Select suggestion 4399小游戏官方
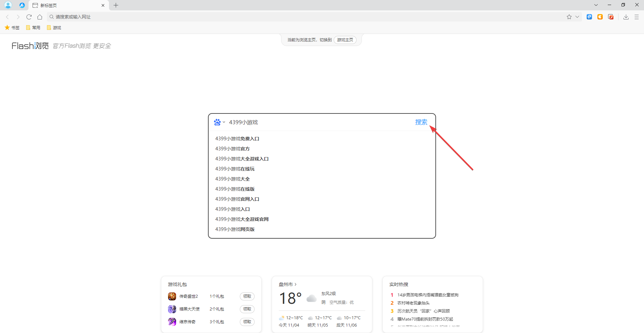The width and height of the screenshot is (644, 333). click(232, 149)
